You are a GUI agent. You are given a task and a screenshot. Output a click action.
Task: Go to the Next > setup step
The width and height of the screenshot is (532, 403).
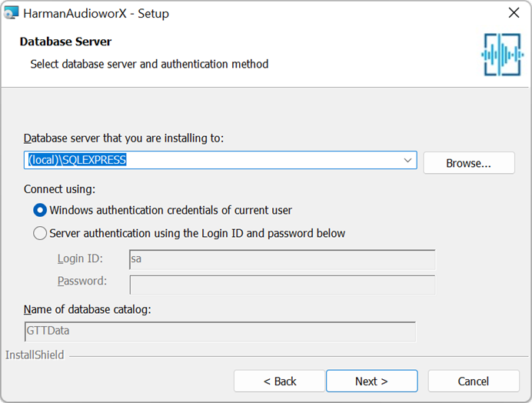371,381
